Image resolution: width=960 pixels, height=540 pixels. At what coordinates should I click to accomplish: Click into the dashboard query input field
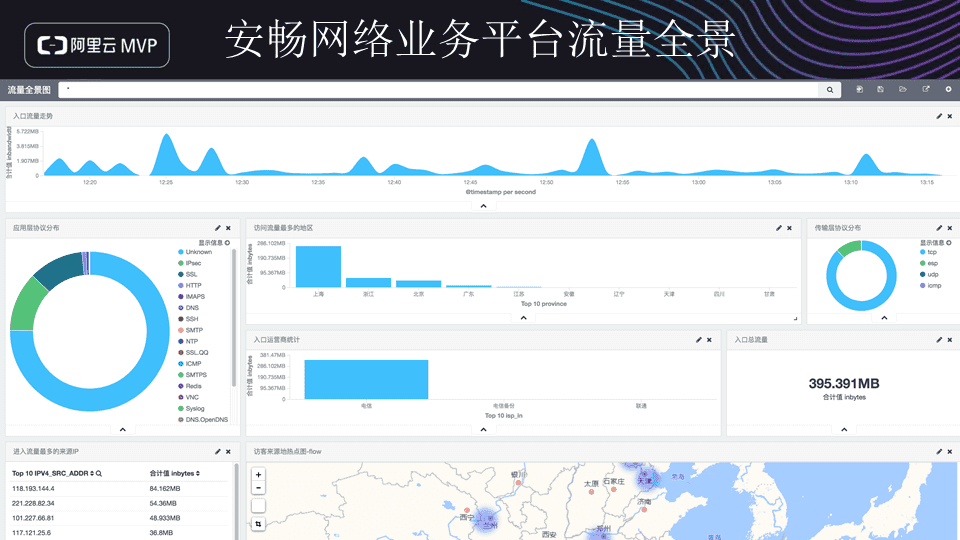click(x=438, y=90)
